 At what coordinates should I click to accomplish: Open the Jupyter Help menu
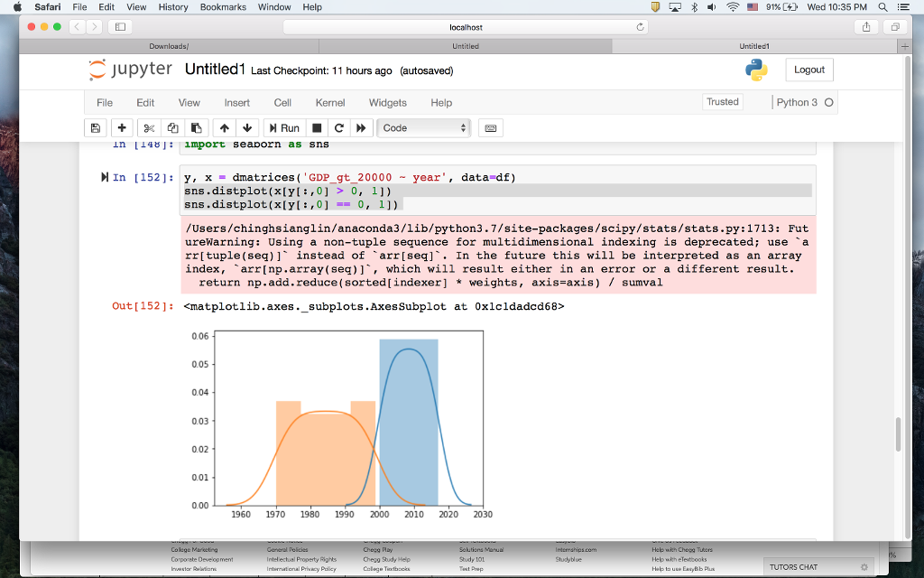(440, 103)
